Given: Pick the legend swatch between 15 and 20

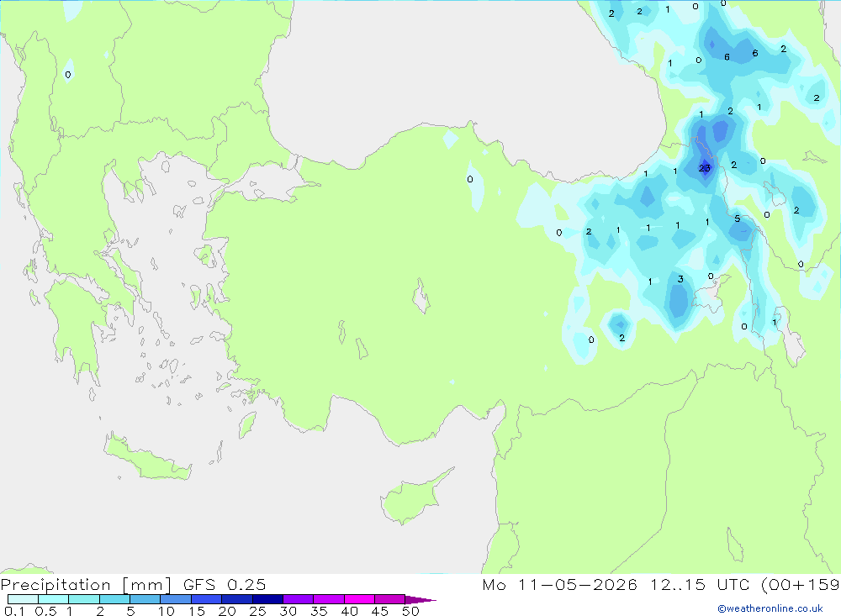Looking at the screenshot, I should click(207, 599).
